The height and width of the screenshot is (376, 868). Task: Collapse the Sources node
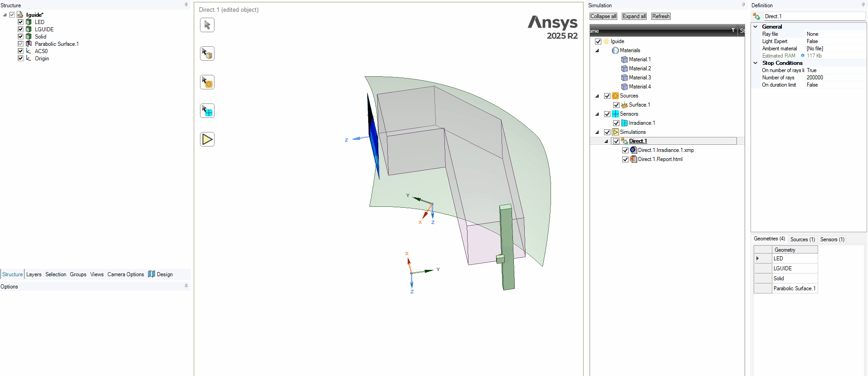point(597,96)
